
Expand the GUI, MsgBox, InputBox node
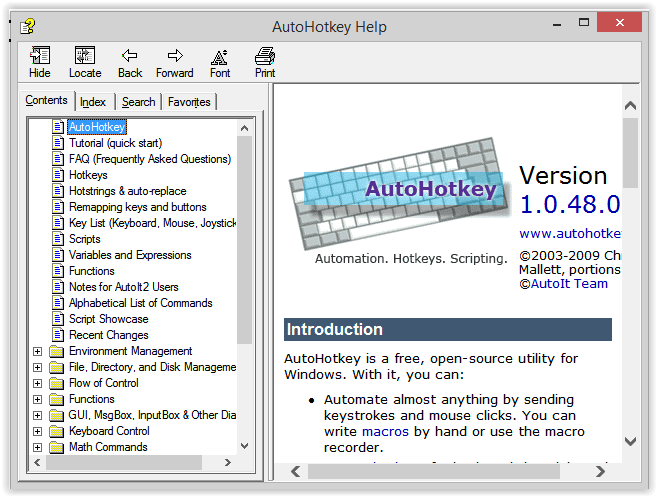38,415
